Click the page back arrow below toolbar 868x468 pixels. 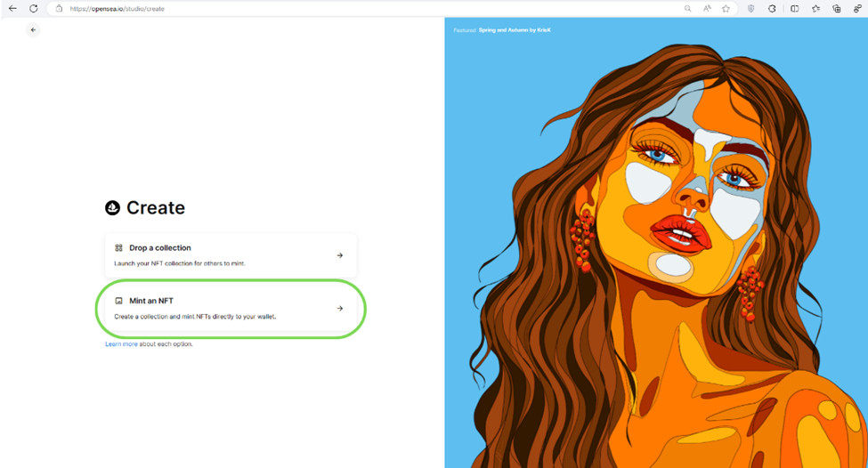(33, 30)
